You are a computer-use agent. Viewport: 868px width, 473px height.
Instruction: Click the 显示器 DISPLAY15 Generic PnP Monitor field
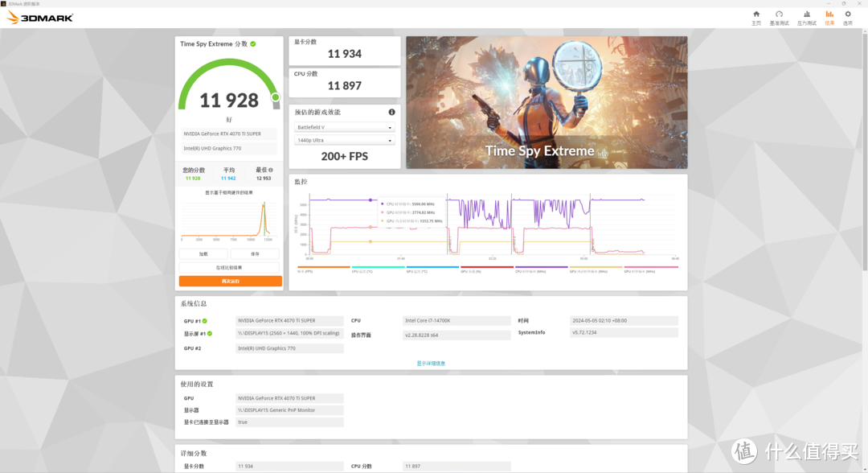point(289,410)
